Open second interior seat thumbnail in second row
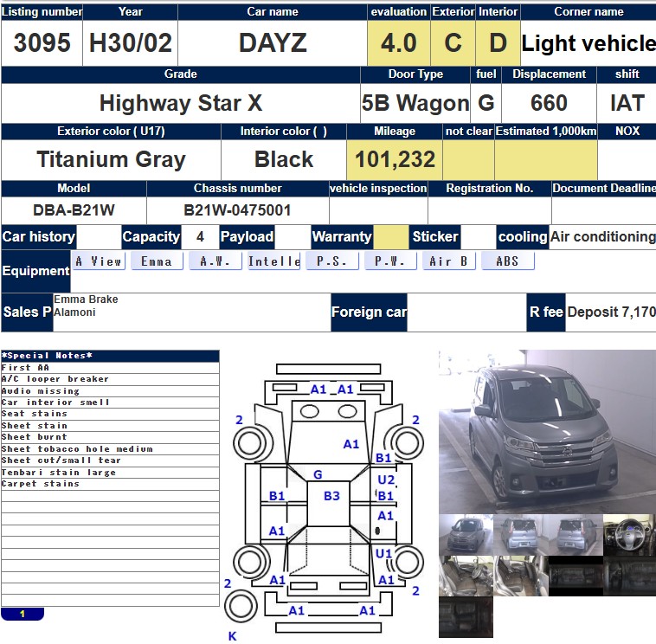Viewport: 656px width, 644px height. [521, 576]
